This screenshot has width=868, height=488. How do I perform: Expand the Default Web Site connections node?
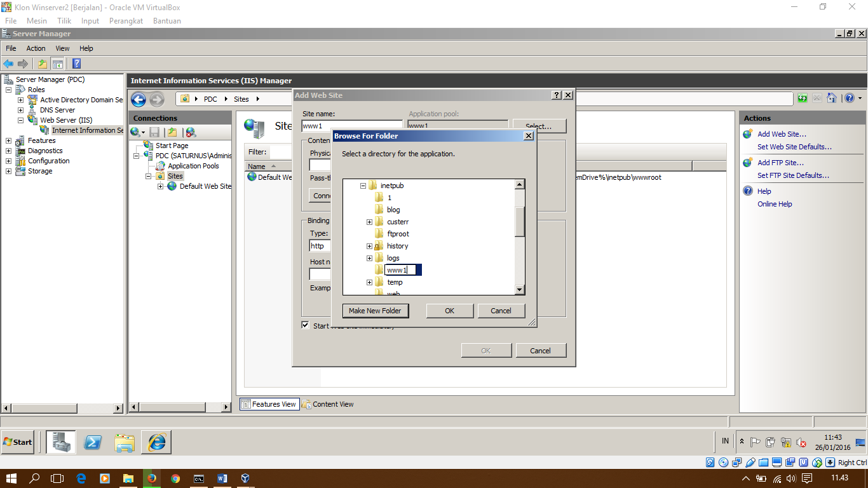click(160, 186)
